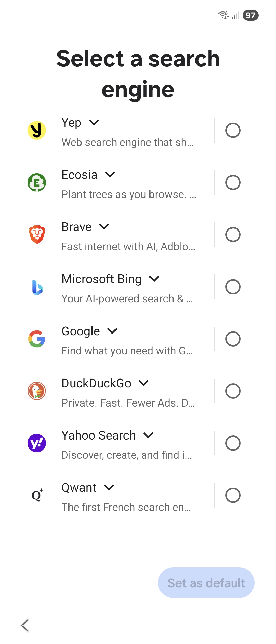The height and width of the screenshot is (644, 276).
Task: Expand the Brave description chevron
Action: (x=104, y=227)
